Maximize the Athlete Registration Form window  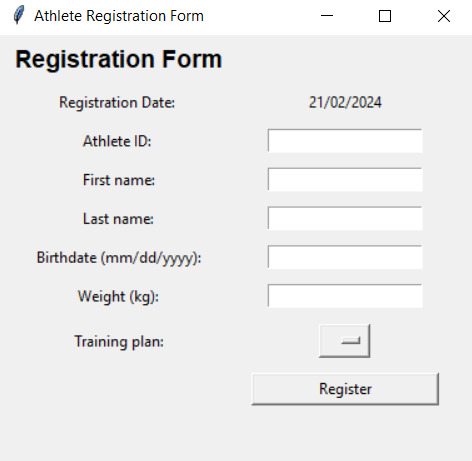pos(385,16)
